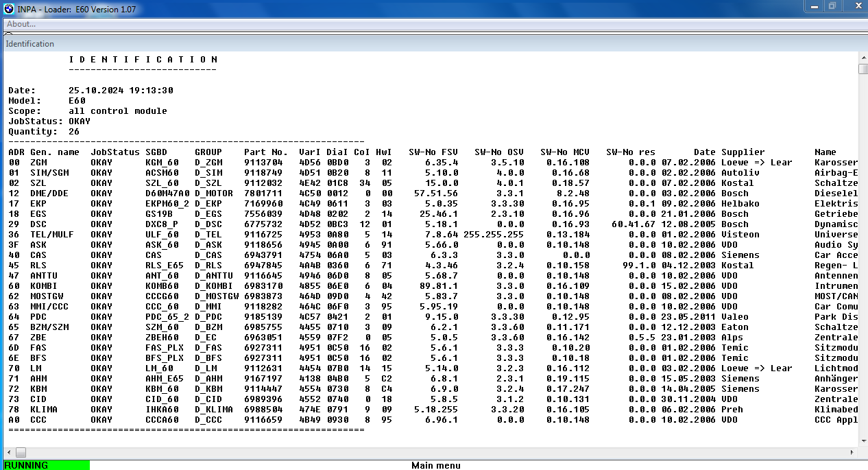The height and width of the screenshot is (470, 868).
Task: Click the Main menu status text
Action: point(436,465)
